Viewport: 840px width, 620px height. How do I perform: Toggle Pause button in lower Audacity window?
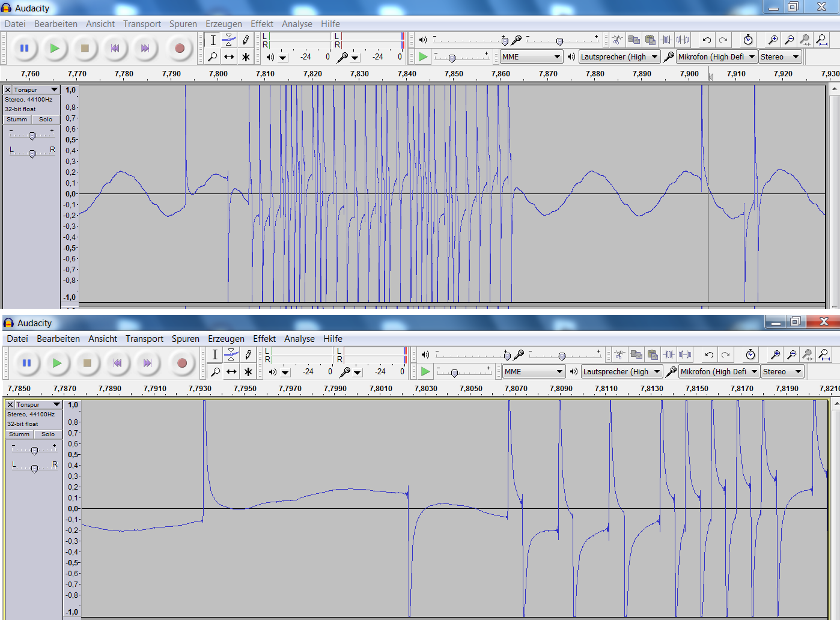[26, 363]
